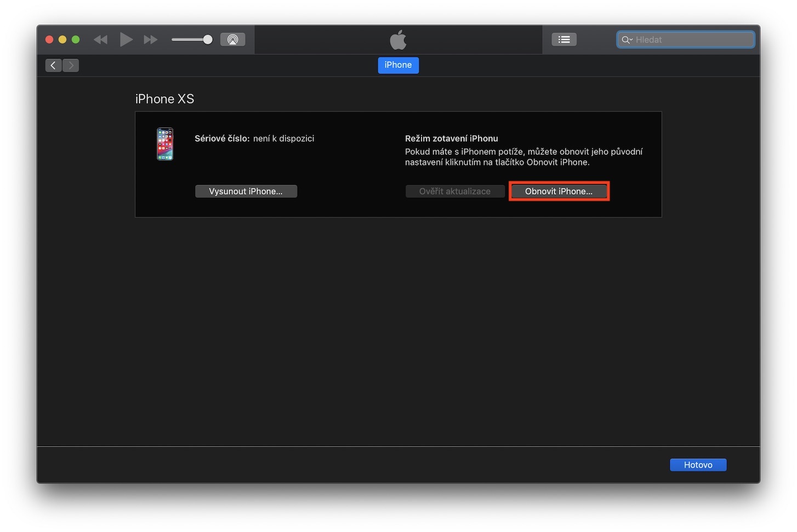Click the Vysunout iPhone… button

[x=246, y=191]
